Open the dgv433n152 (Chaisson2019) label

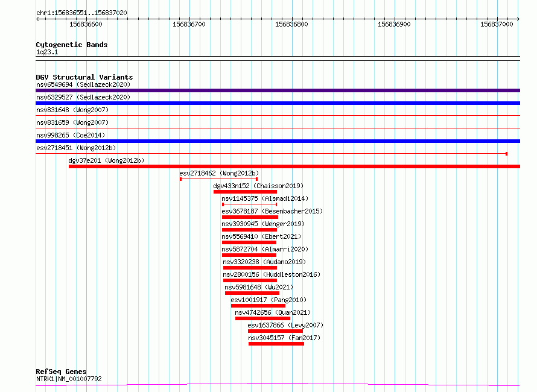click(258, 186)
